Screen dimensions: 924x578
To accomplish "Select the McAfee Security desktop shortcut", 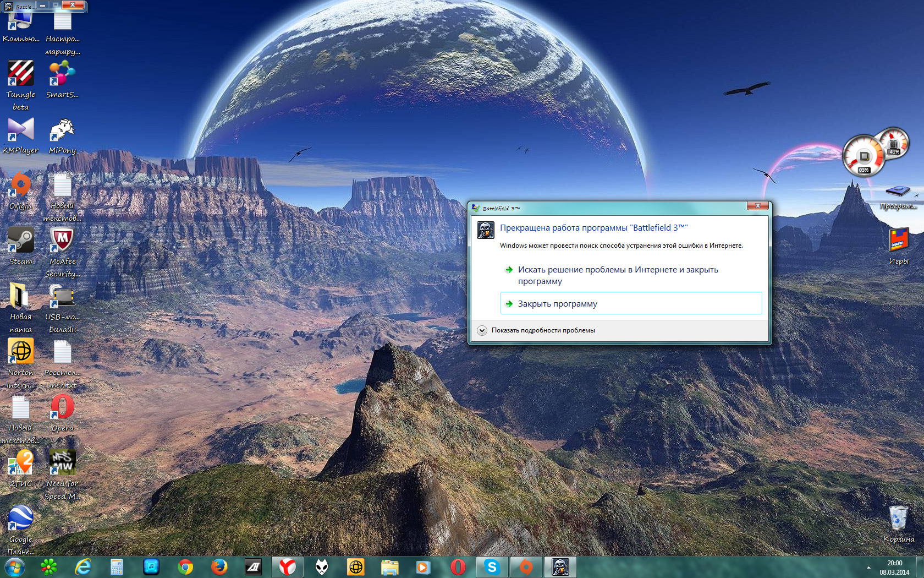I will click(62, 253).
